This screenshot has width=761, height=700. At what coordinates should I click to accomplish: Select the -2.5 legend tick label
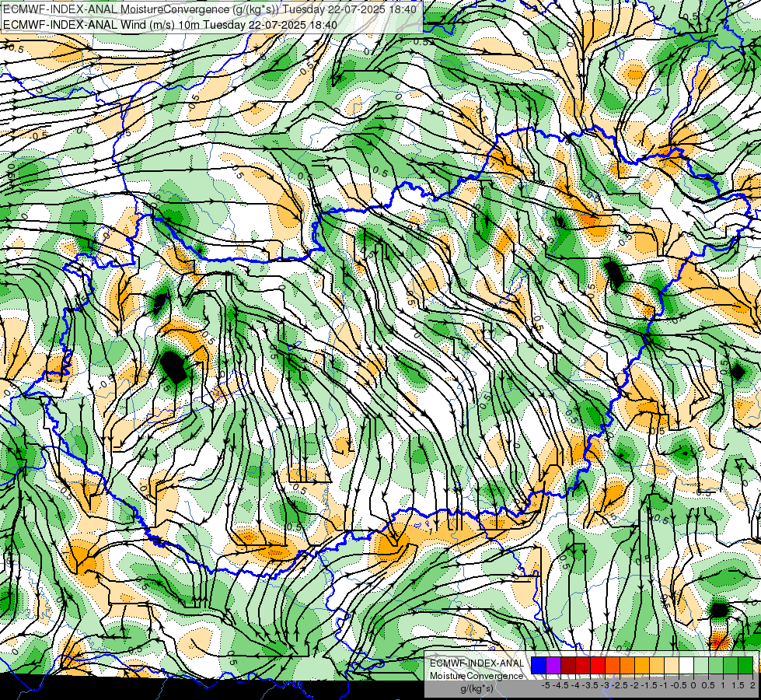[x=620, y=685]
